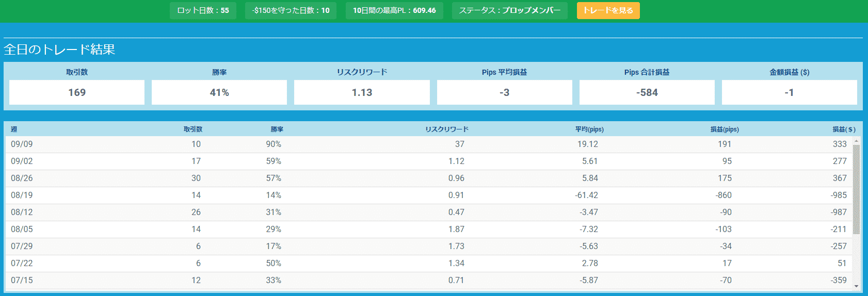Click the scrollbar up arrow in the weekly table
Screen dimensions: 868x296
pos(856,141)
